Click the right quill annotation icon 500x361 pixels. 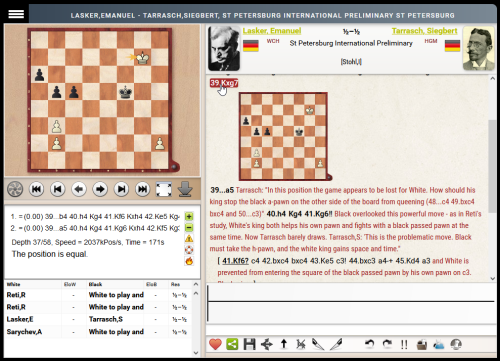click(x=336, y=344)
